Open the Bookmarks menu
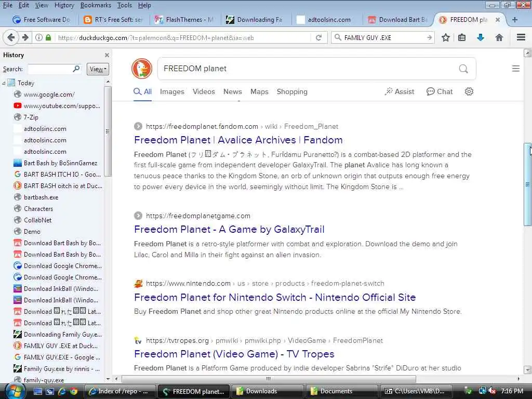The width and height of the screenshot is (532, 399). [x=96, y=5]
